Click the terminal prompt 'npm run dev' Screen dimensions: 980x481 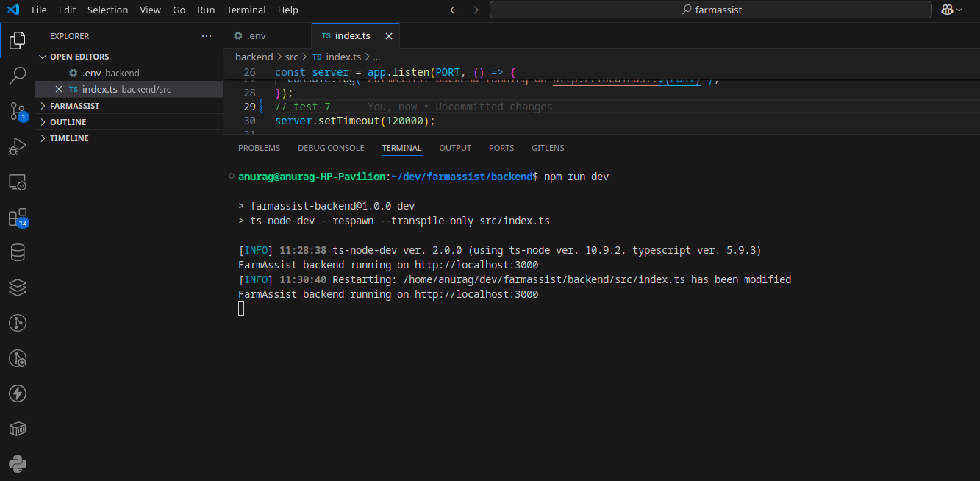pyautogui.click(x=576, y=177)
